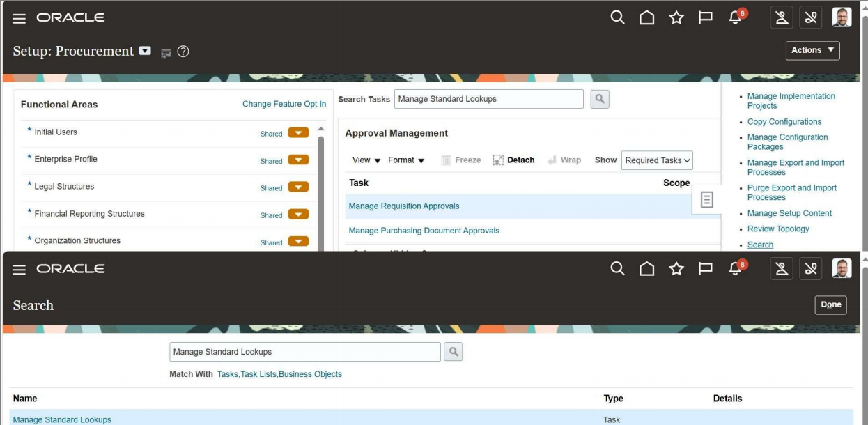This screenshot has height=425, width=868.
Task: Open the Required Tasks show dropdown
Action: point(656,160)
